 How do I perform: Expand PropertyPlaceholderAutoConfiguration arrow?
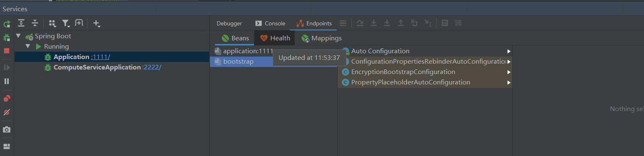509,82
